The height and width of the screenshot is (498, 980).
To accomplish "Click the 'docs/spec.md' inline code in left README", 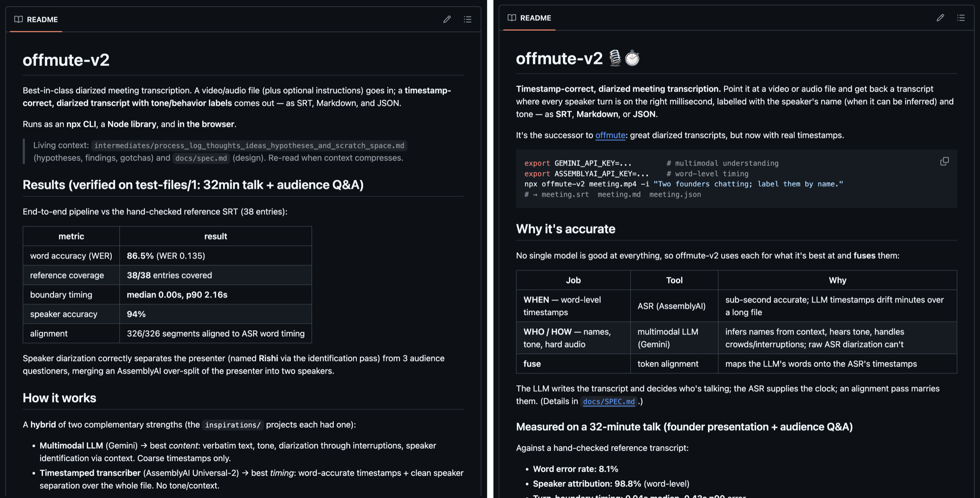I will pyautogui.click(x=201, y=158).
